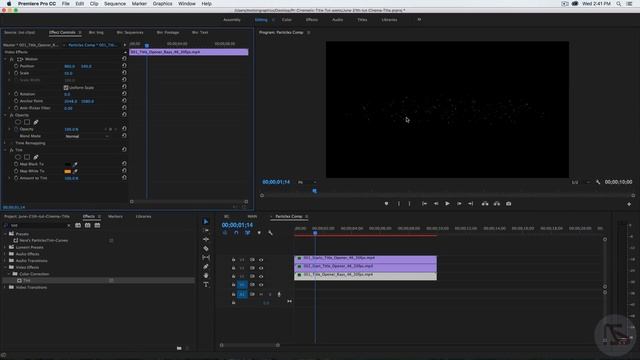The image size is (640, 360).
Task: Pick the free draw bezier mask under Opacity
Action: (36, 122)
